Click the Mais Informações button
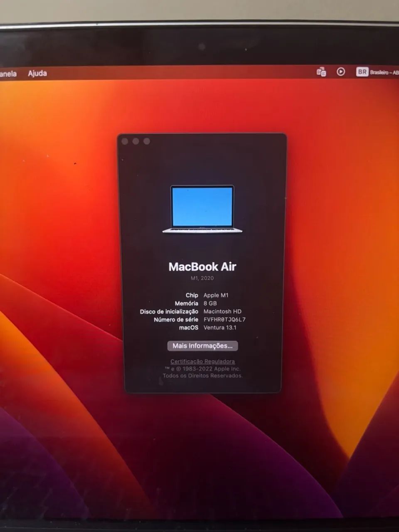Image resolution: width=399 pixels, height=532 pixels. point(202,346)
